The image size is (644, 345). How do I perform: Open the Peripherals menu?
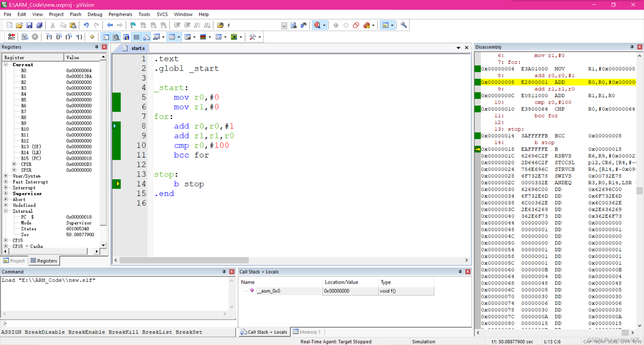click(120, 14)
